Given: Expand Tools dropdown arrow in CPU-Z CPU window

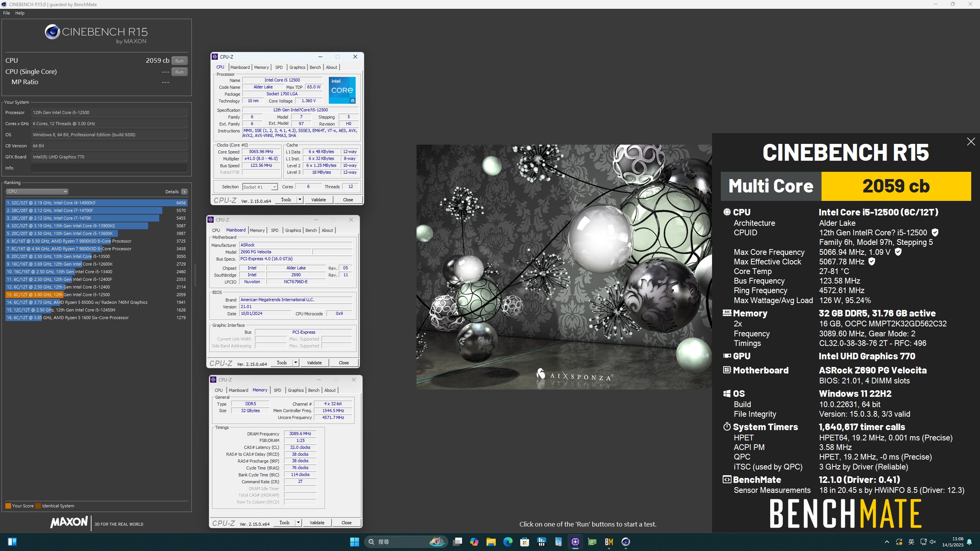Looking at the screenshot, I should point(300,200).
